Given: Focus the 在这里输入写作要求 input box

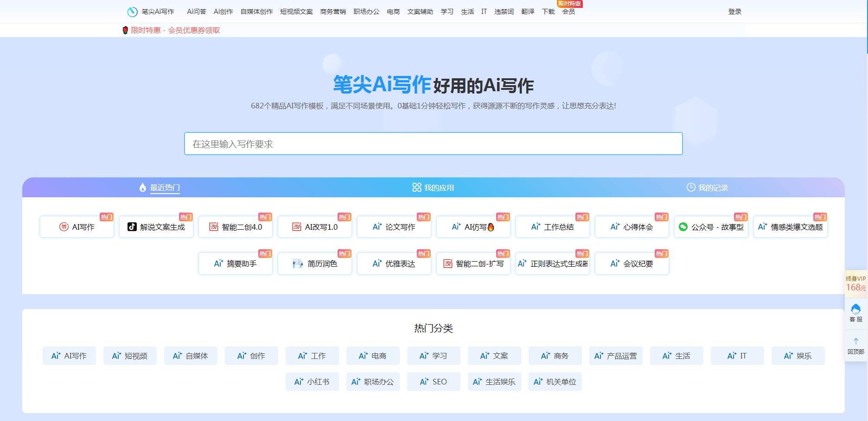Looking at the screenshot, I should pyautogui.click(x=433, y=144).
